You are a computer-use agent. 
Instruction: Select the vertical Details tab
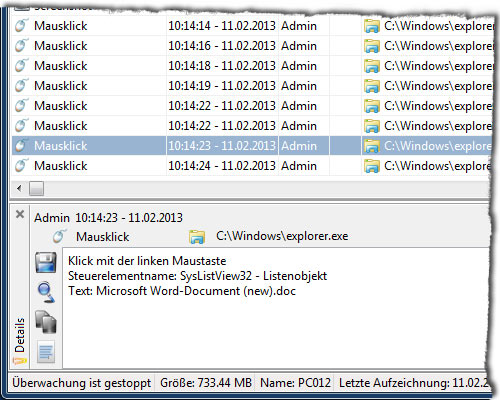point(19,335)
